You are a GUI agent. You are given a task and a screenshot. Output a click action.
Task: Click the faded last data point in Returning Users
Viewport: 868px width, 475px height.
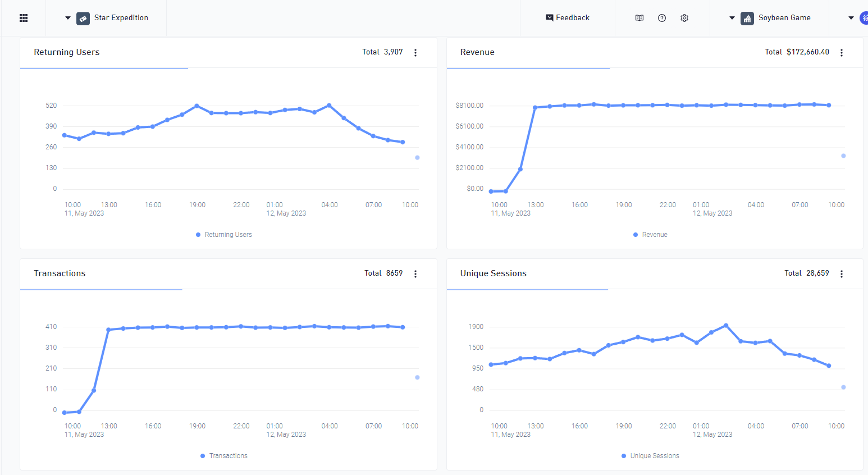[417, 158]
